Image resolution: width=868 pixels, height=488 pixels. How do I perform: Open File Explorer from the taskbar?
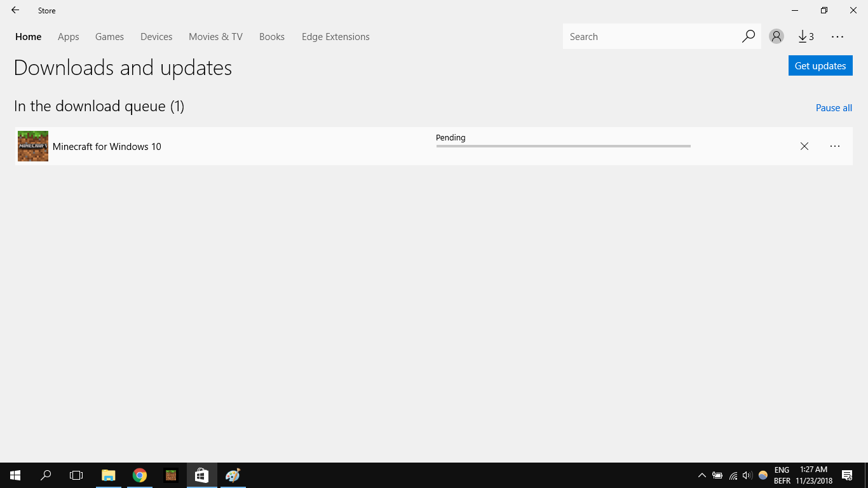pyautogui.click(x=109, y=475)
